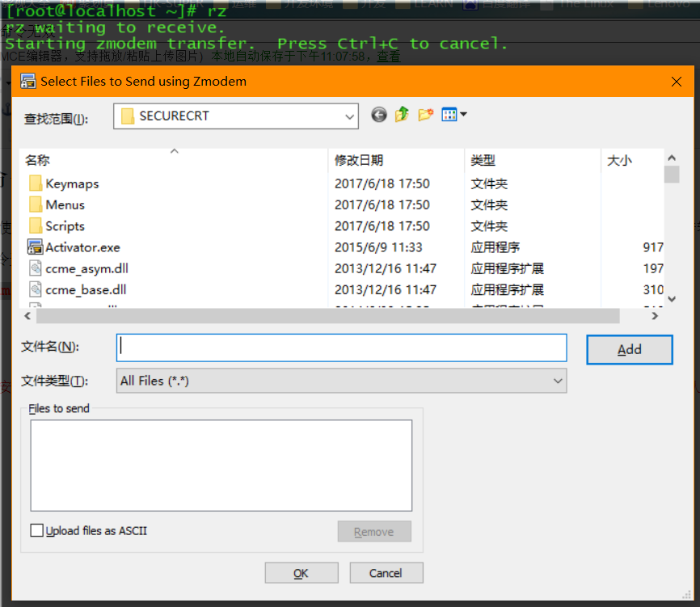Screen dimensions: 700x607
Task: Sort by the 类型 column header
Action: pos(533,160)
